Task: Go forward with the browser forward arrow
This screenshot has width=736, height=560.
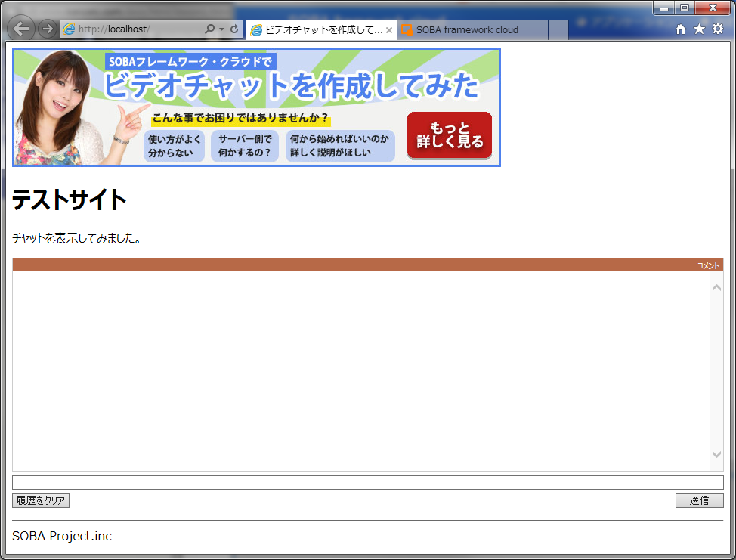Action: pos(47,29)
